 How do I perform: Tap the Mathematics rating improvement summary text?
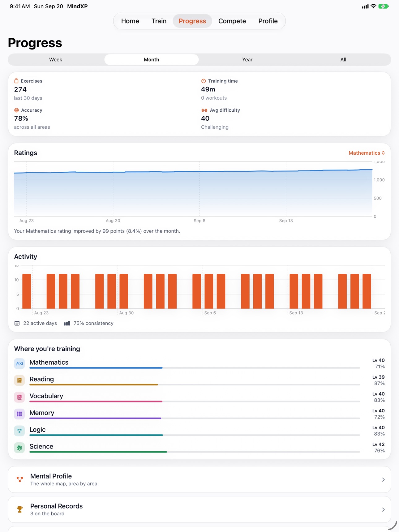click(x=97, y=231)
